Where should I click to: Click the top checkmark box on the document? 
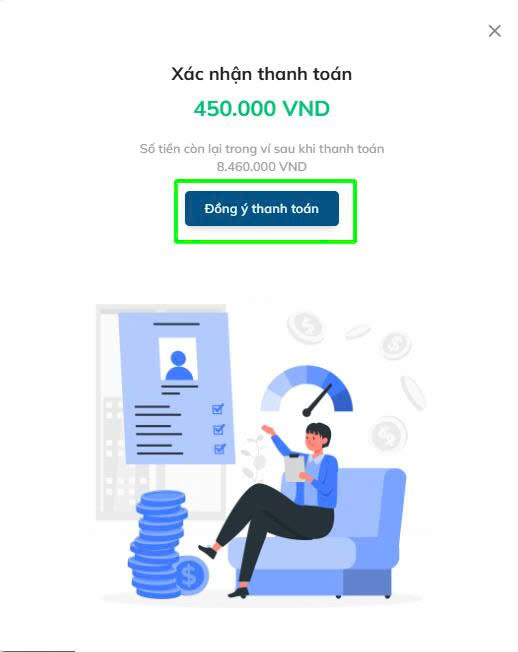218,409
